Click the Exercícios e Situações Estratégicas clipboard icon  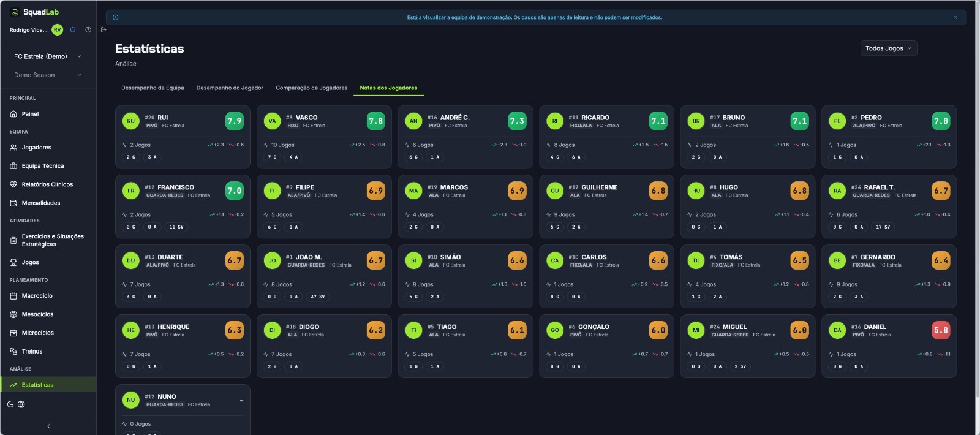click(13, 240)
